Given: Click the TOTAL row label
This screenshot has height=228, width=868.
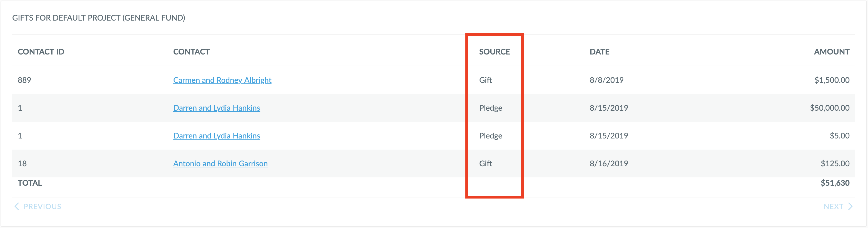Looking at the screenshot, I should 30,183.
